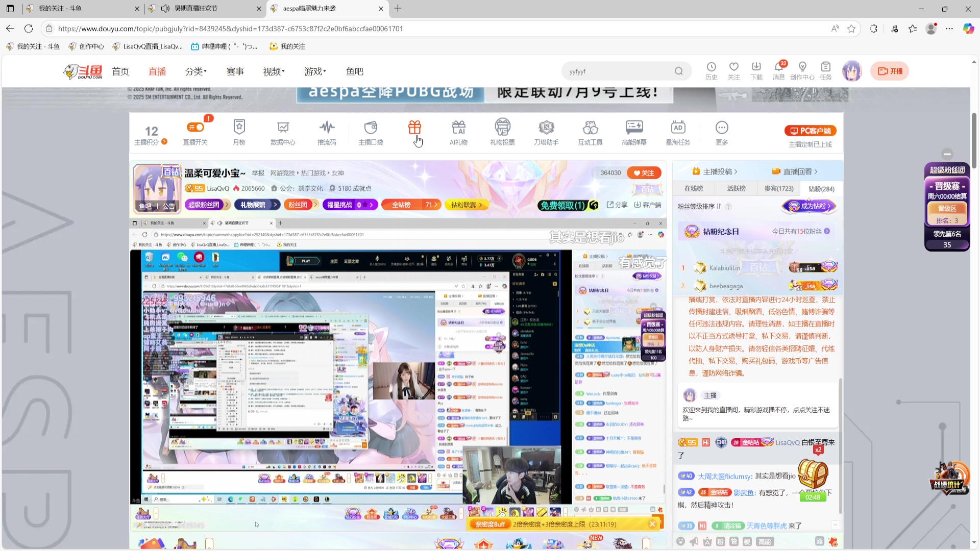Click the PC客户端 download button
Image resolution: width=980 pixels, height=551 pixels.
(811, 131)
